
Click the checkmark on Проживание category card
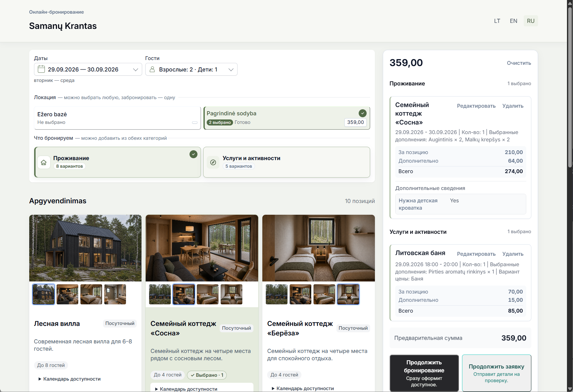(193, 154)
